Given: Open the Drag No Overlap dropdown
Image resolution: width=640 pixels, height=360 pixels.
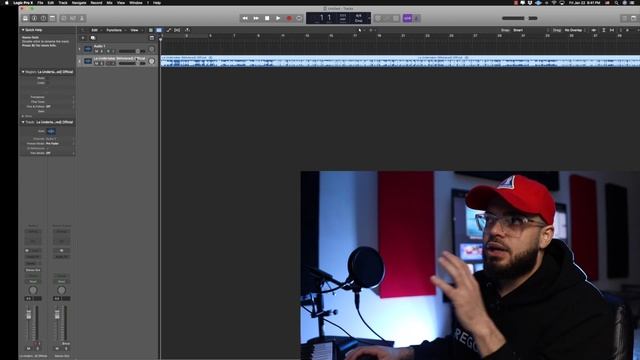Looking at the screenshot, I should point(575,30).
